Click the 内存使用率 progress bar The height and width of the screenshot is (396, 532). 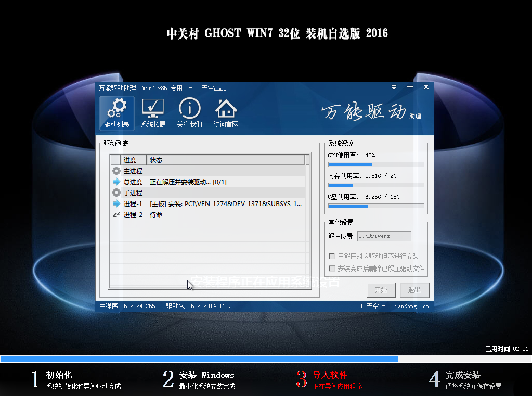376,185
